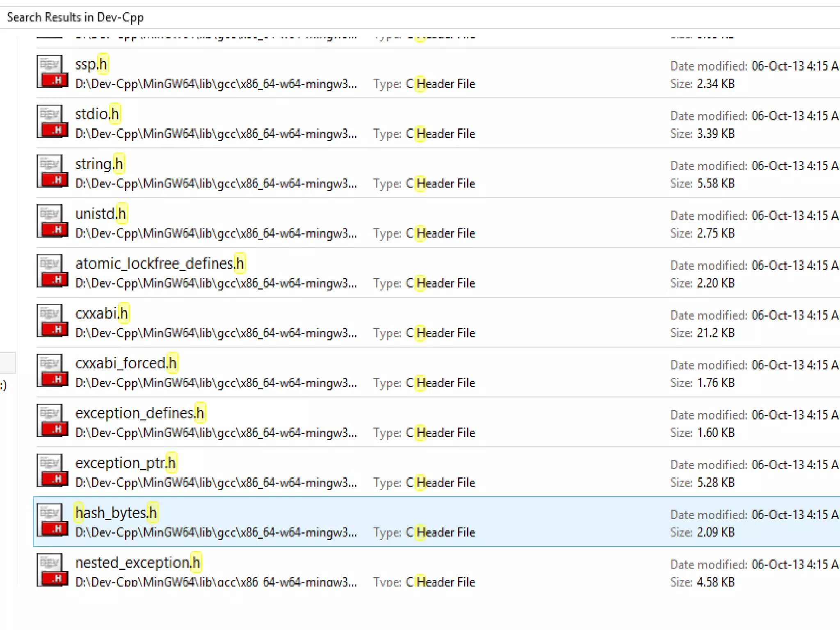The width and height of the screenshot is (840, 630).
Task: Click the hash_bytes.h file icon
Action: point(52,520)
